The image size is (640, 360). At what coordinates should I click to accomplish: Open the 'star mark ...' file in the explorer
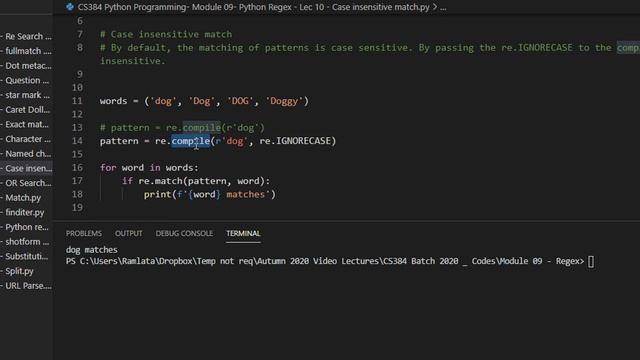tap(26, 95)
